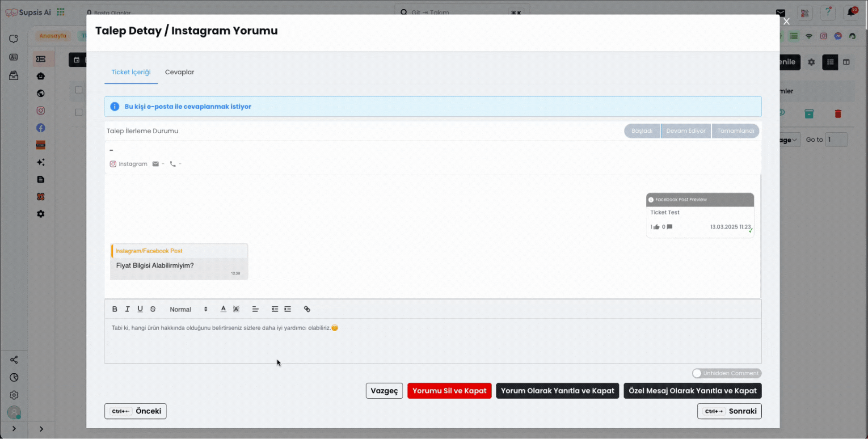Viewport: 868px width, 439px height.
Task: Click Özel Mesaj Olarak Yanıtla ve Kapat
Action: click(x=692, y=391)
